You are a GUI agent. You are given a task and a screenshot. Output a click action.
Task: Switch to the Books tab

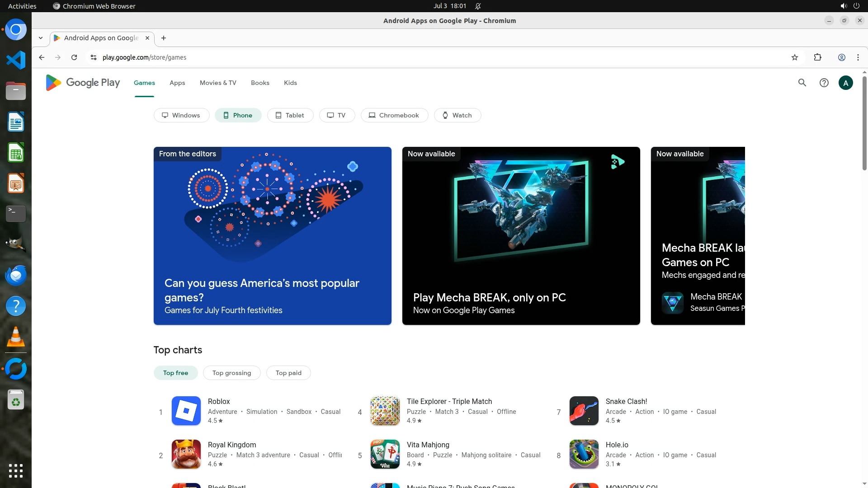point(260,83)
